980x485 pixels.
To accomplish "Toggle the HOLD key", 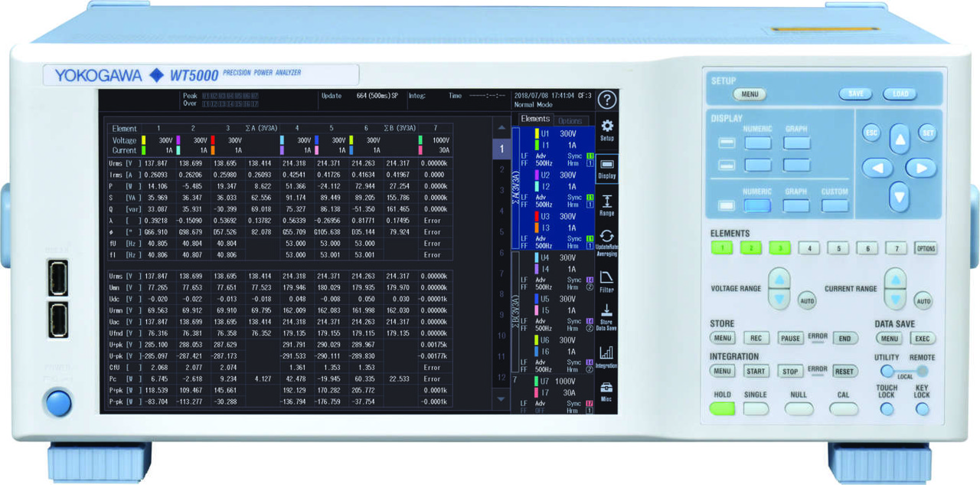I will click(721, 408).
